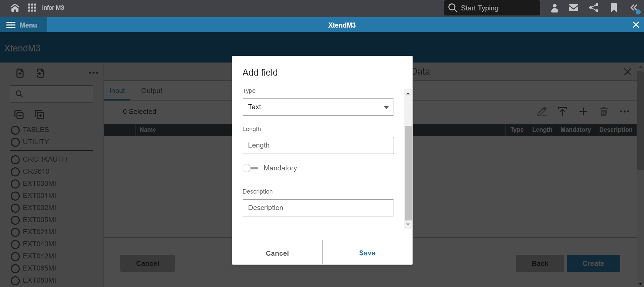This screenshot has height=287, width=644.
Task: Select the CRCHKAUTH radio item
Action: [15, 160]
